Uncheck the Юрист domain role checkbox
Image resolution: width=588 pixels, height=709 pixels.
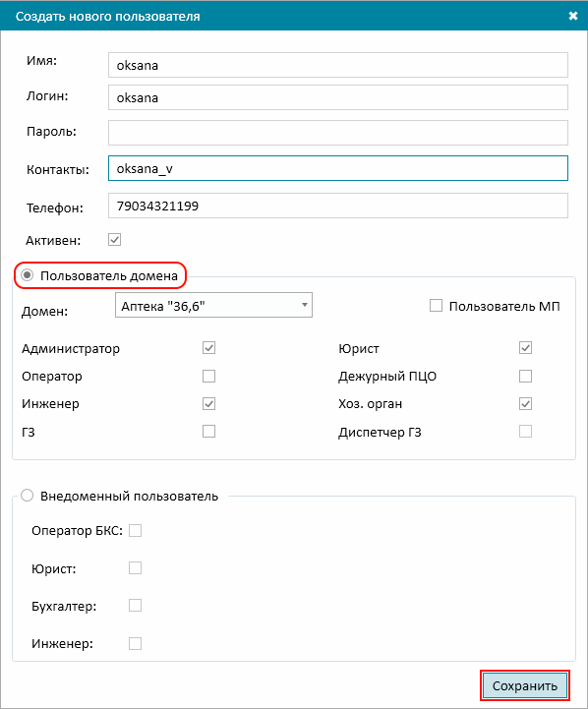pyautogui.click(x=525, y=348)
